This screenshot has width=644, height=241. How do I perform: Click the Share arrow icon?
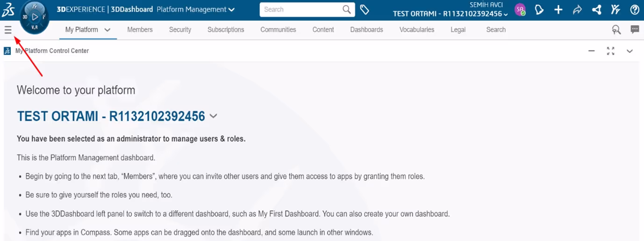(577, 9)
